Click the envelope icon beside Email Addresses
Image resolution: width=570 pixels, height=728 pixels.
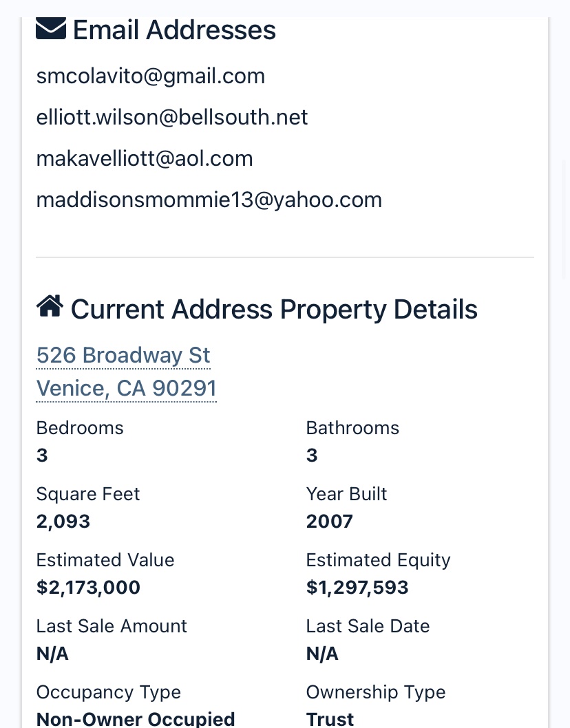tap(51, 28)
